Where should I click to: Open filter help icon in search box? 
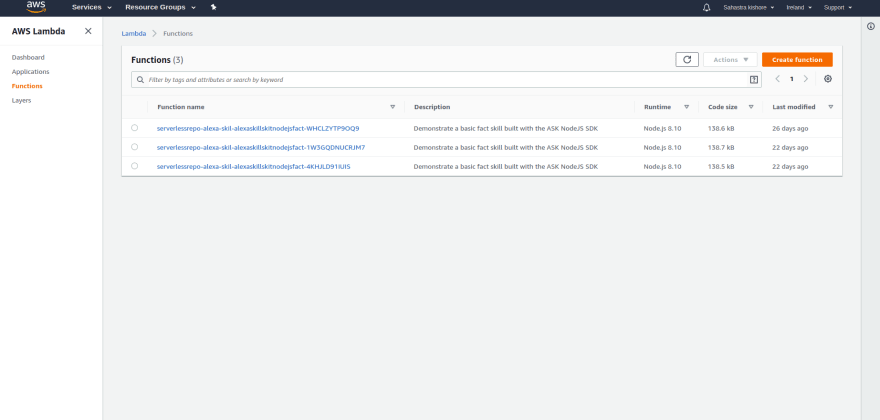click(754, 80)
